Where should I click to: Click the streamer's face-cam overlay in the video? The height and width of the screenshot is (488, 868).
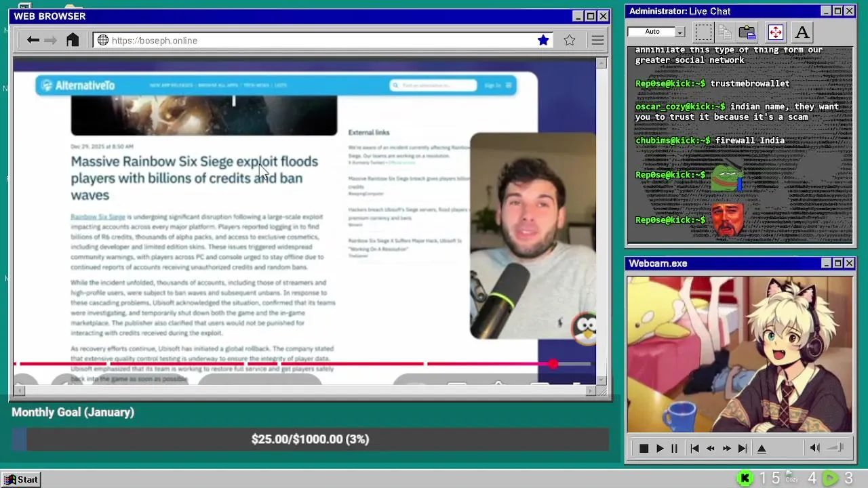click(533, 236)
